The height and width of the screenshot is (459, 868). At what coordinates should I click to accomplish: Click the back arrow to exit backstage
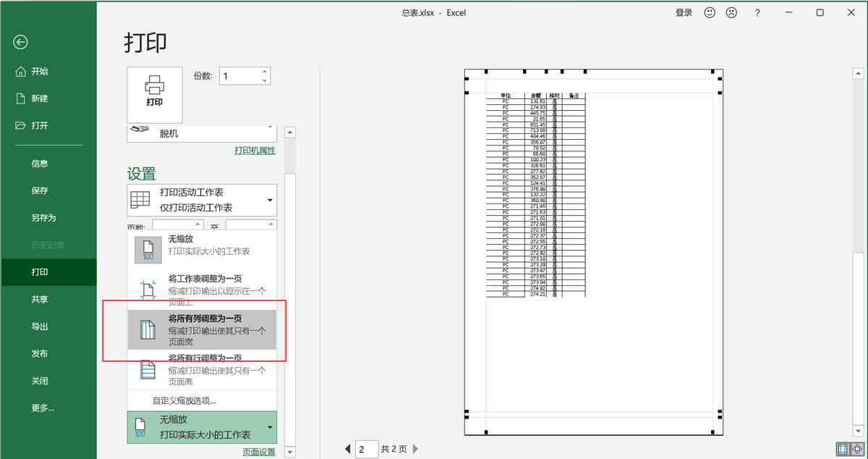(20, 43)
